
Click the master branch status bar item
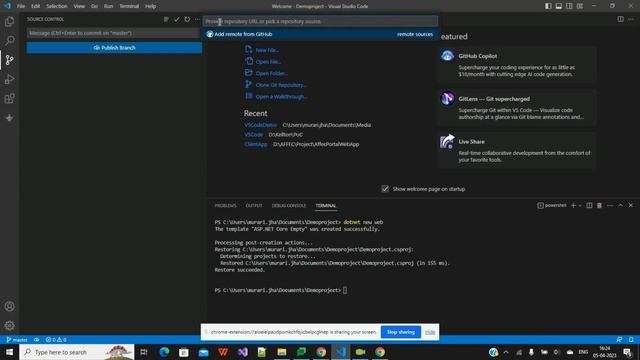pos(17,340)
